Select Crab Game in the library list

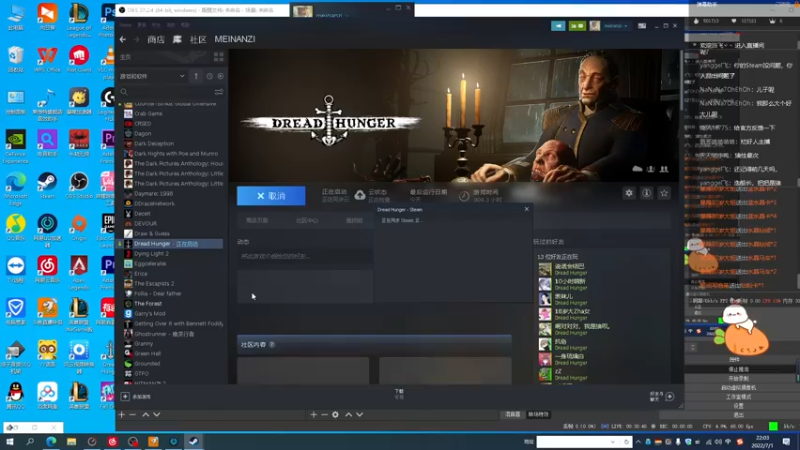[148, 113]
